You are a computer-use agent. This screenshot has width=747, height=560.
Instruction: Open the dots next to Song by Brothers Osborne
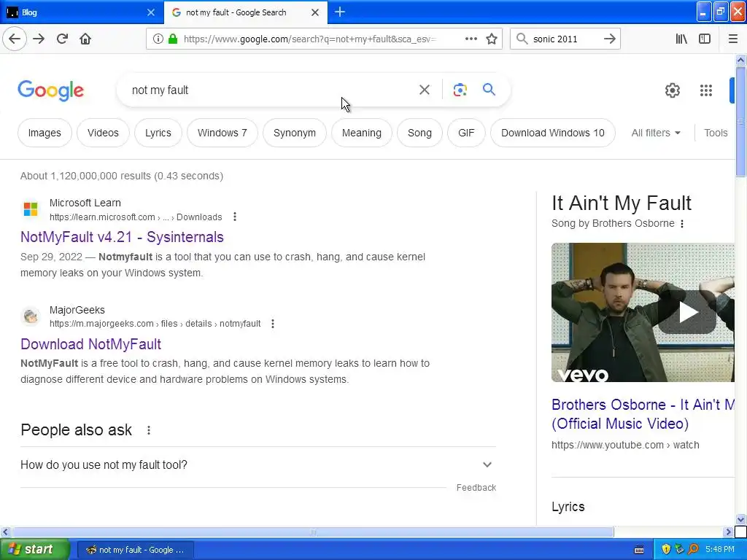tap(682, 223)
